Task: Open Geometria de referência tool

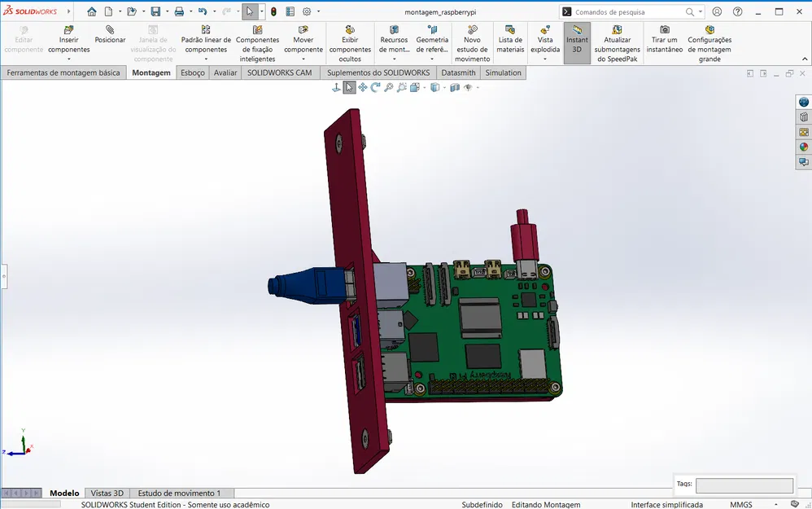Action: [432, 39]
